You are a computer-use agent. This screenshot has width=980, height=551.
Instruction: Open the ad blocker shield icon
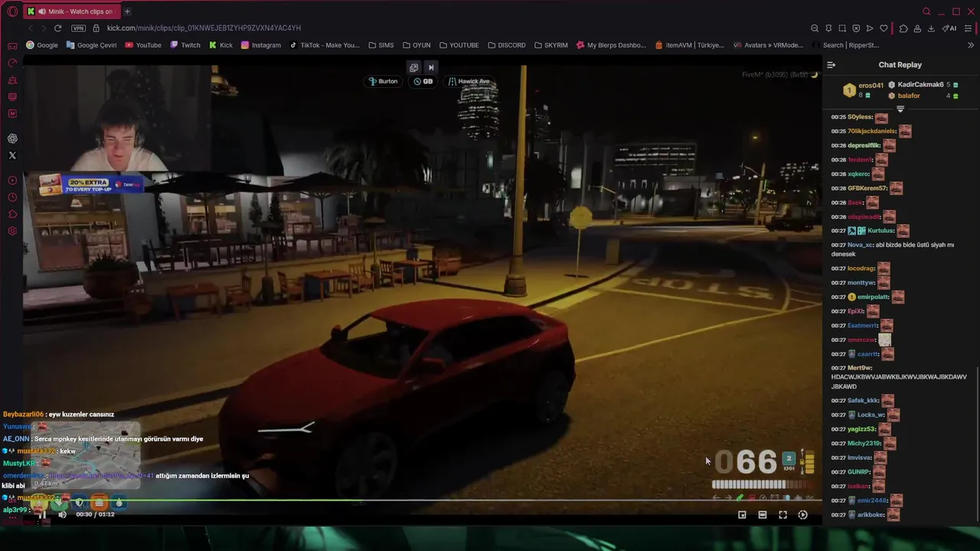tap(856, 28)
